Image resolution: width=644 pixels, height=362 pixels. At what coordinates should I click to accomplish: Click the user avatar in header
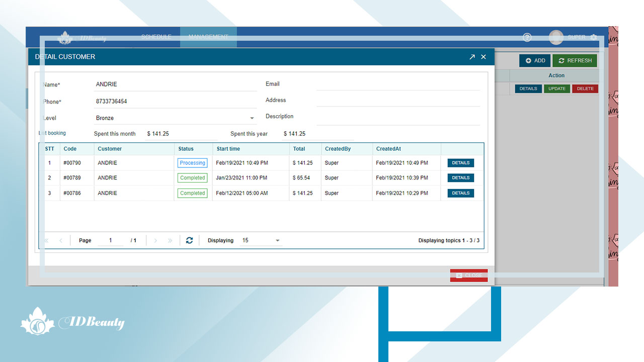coord(556,37)
